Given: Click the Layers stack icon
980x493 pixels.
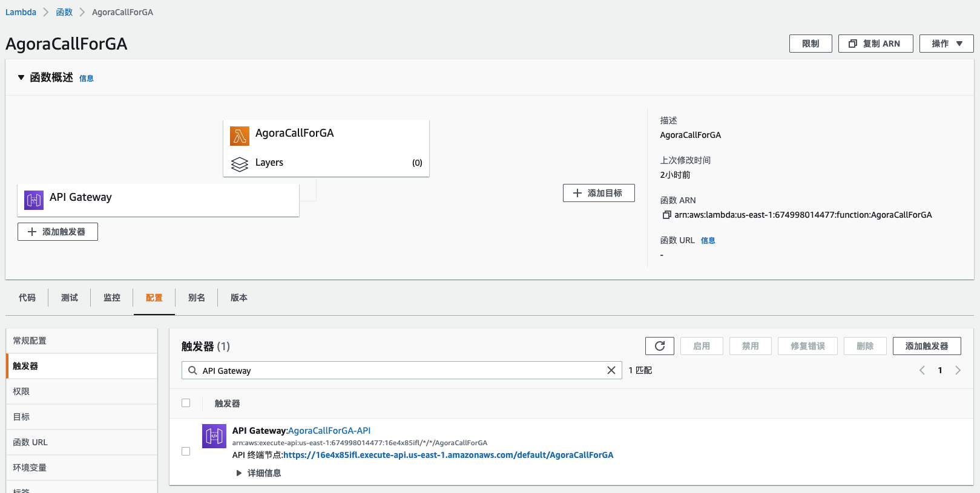Looking at the screenshot, I should click(240, 164).
